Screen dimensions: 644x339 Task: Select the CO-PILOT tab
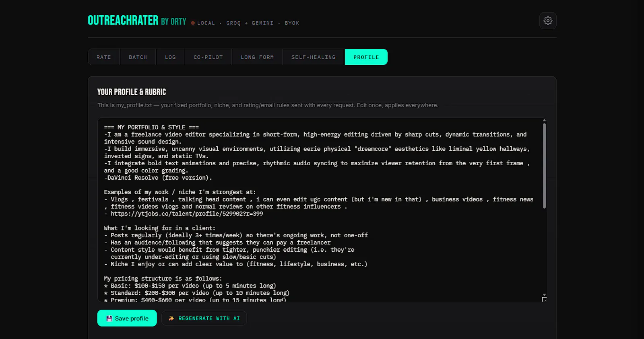point(208,57)
